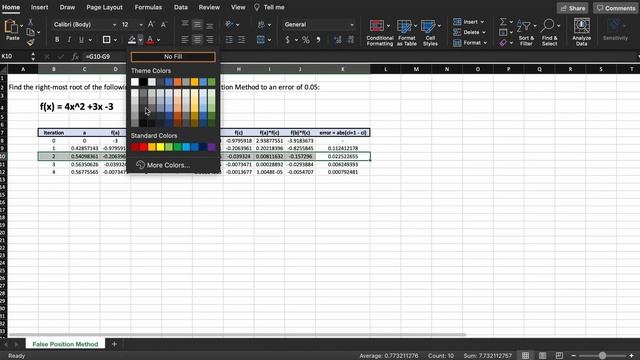Click the Copy icon
Viewport: 640px width, 360px height.
[x=30, y=32]
